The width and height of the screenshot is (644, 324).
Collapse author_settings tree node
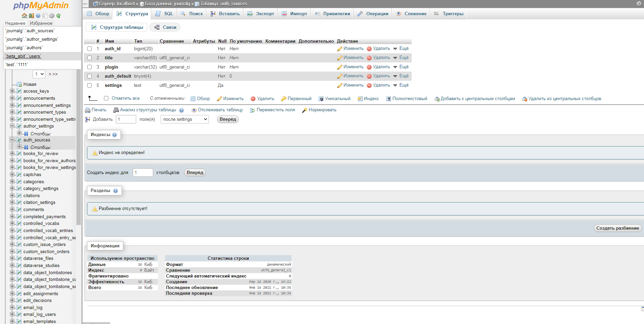[x=12, y=126]
